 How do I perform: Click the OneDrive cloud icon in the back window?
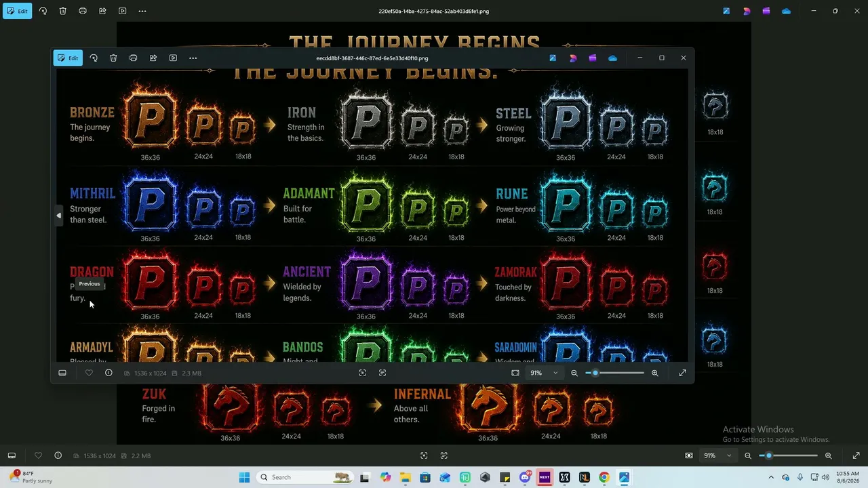(x=787, y=11)
